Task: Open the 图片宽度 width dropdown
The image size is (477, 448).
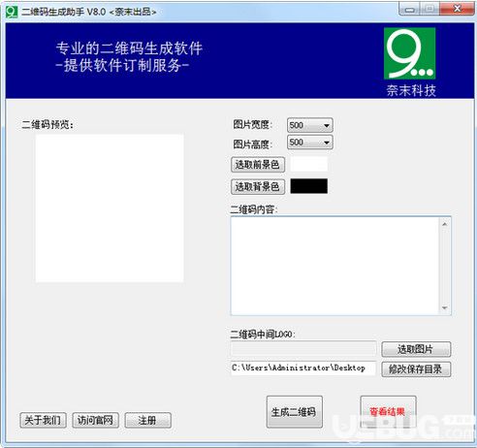Action: [x=309, y=125]
